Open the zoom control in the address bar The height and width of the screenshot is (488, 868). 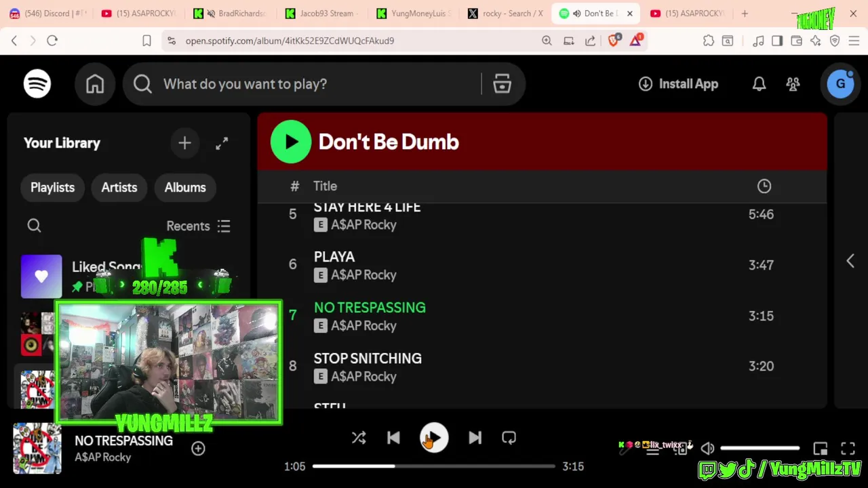(547, 41)
